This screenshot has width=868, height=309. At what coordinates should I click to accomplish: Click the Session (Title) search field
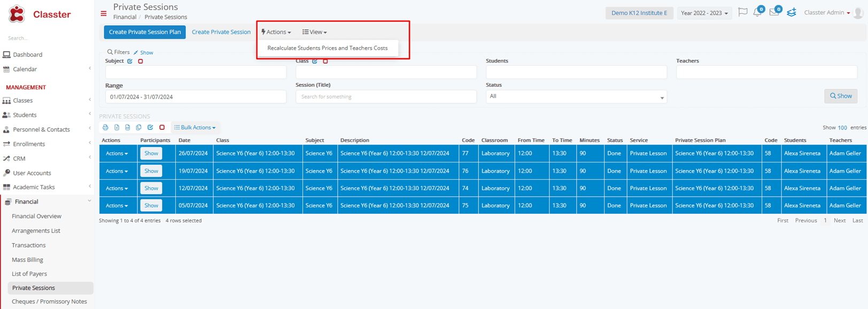tap(386, 97)
